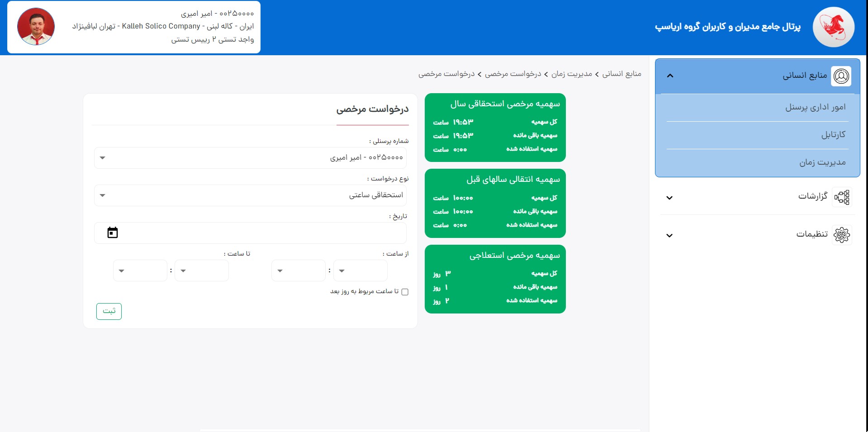Open مدیریت زمان in sidebar
Image resolution: width=868 pixels, height=432 pixels.
click(822, 162)
